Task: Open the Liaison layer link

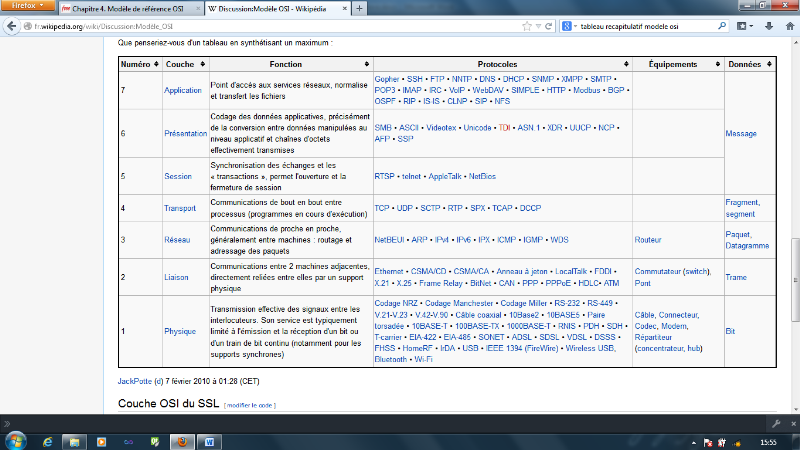Action: 176,278
